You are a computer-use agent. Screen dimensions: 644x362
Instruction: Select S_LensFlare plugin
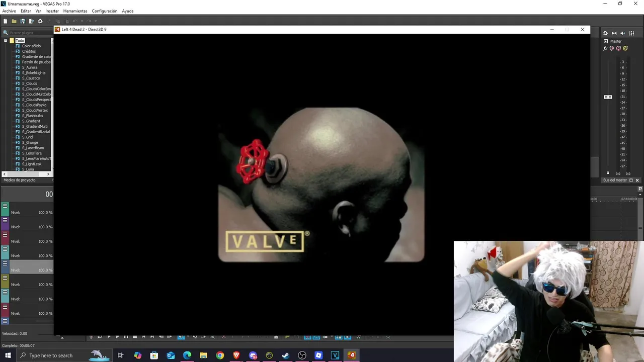(x=32, y=153)
